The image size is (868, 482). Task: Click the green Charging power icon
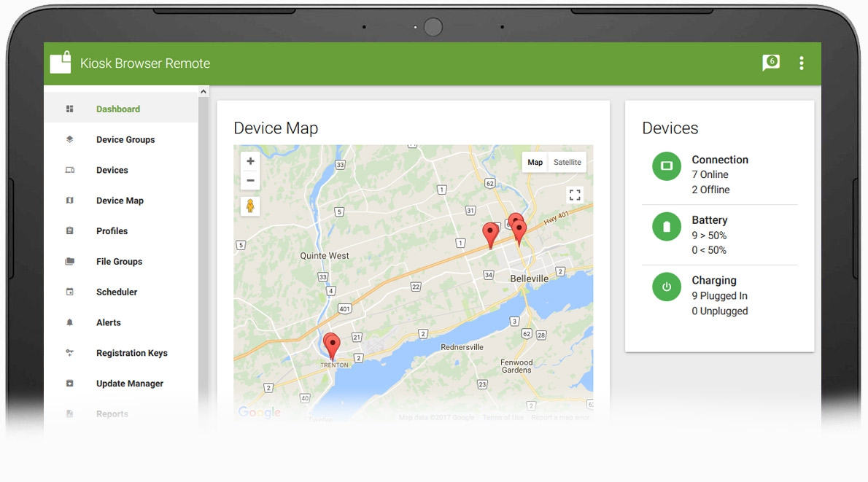pos(667,287)
